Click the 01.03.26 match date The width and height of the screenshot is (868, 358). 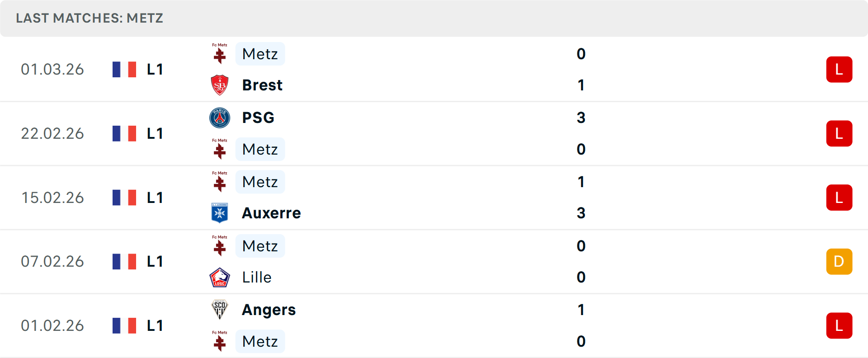pos(52,70)
